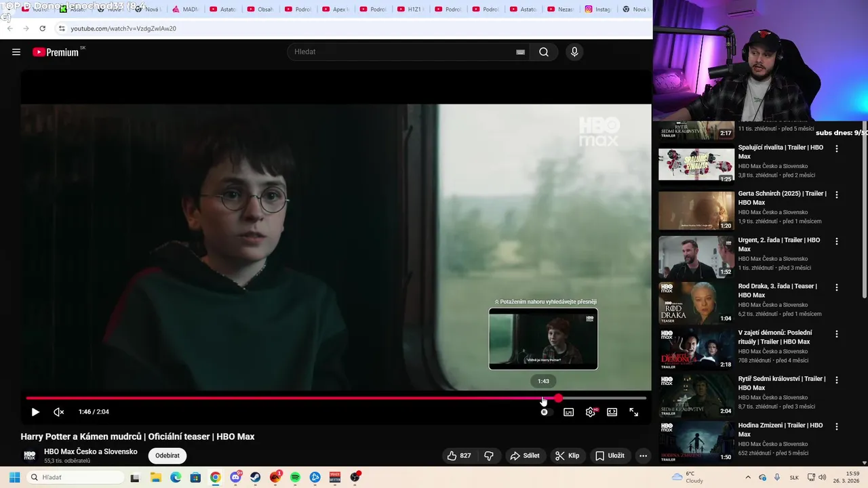Viewport: 868px width, 488px height.
Task: Open the player settings gear
Action: pos(591,412)
